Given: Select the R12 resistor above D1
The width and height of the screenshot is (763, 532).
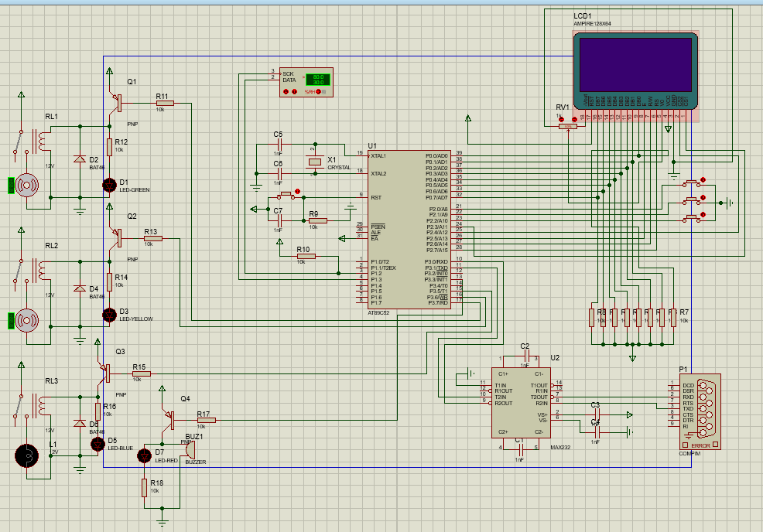Looking at the screenshot, I should point(109,147).
